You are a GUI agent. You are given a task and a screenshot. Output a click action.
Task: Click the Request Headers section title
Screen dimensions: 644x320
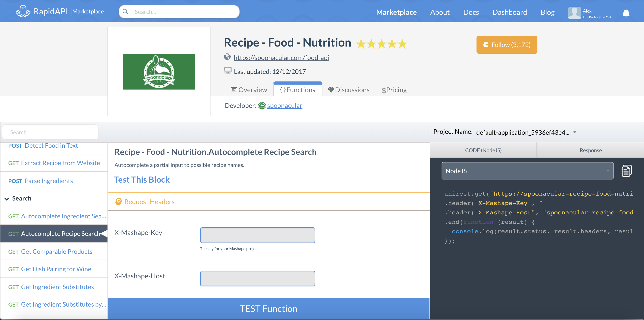point(149,202)
